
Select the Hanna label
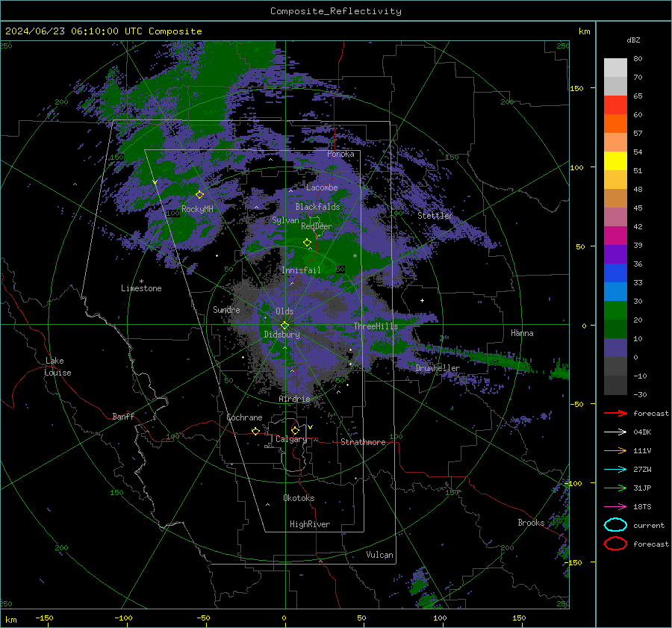[x=522, y=333]
